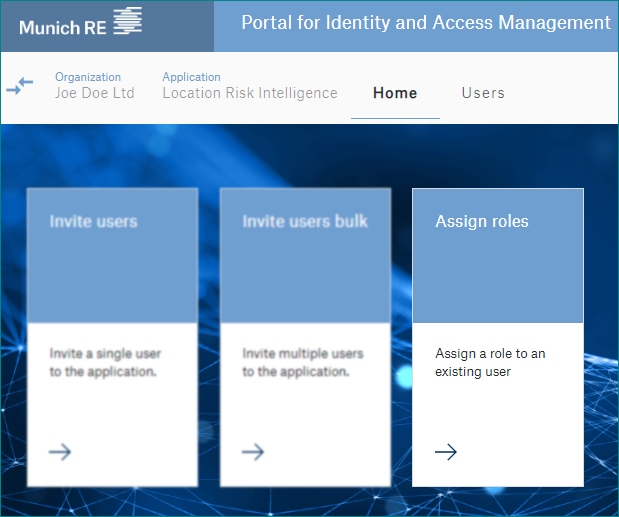This screenshot has height=517, width=619.
Task: Click 'Assign a role to an existing user' text
Action: click(490, 362)
